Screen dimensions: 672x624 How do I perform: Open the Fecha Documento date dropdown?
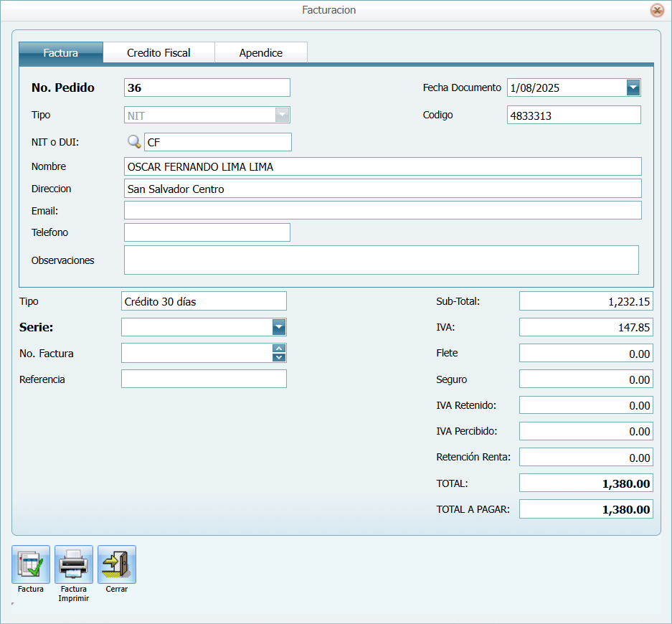click(x=633, y=88)
